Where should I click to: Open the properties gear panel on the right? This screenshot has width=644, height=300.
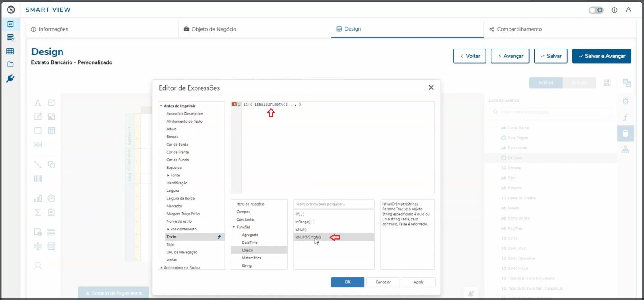pyautogui.click(x=625, y=101)
